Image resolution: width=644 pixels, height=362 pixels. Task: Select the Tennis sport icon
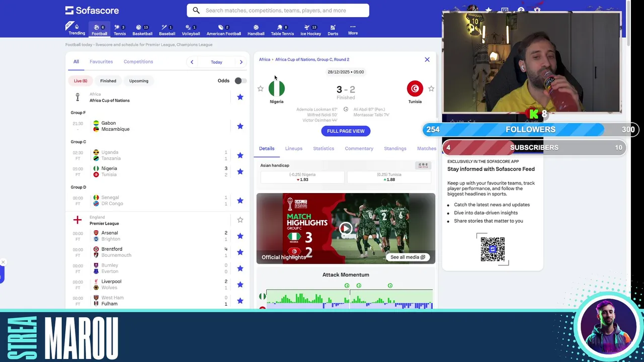120,30
